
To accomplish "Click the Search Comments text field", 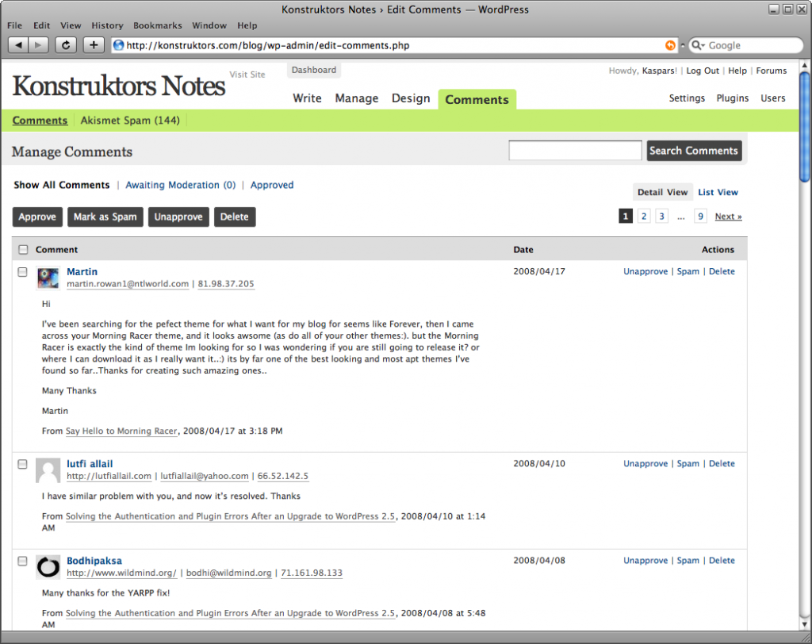I will (x=575, y=151).
